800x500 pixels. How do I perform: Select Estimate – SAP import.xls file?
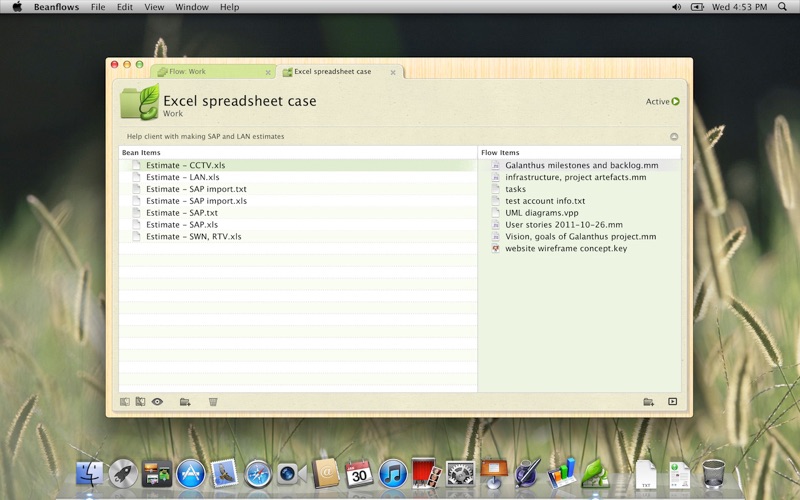[x=298, y=201]
